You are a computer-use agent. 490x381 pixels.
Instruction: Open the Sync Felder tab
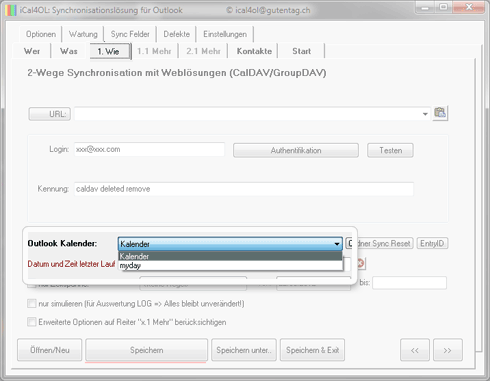[130, 34]
